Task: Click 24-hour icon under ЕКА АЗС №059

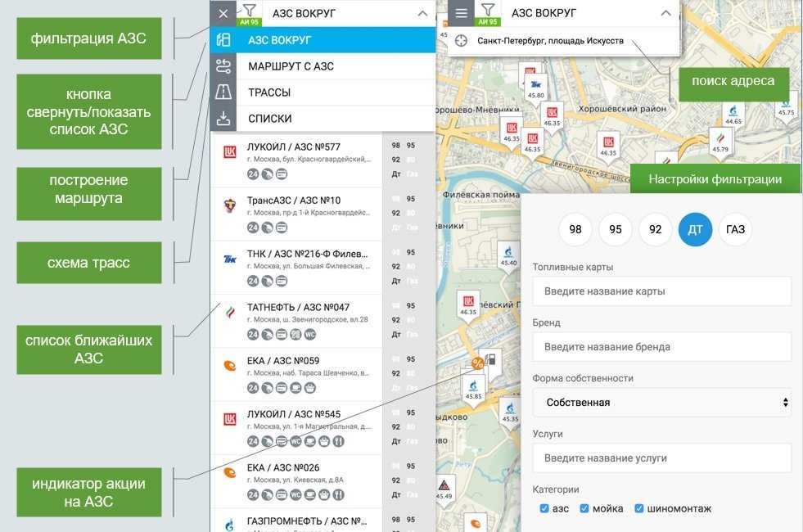Action: tap(253, 388)
